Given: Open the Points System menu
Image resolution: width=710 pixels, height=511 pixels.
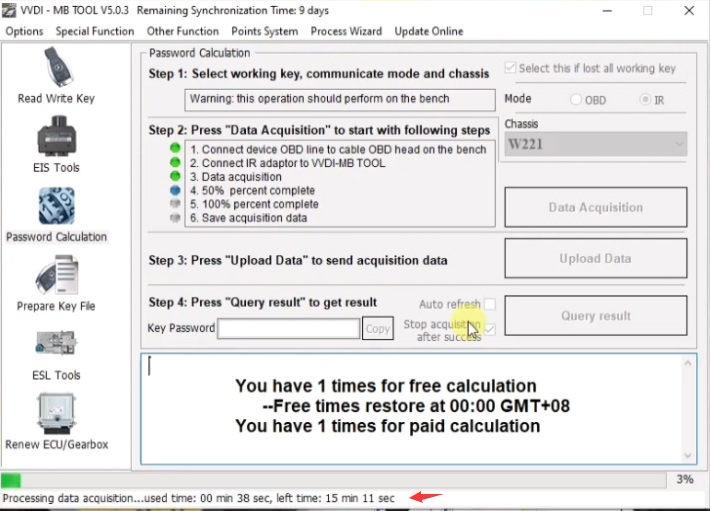Looking at the screenshot, I should (x=264, y=31).
